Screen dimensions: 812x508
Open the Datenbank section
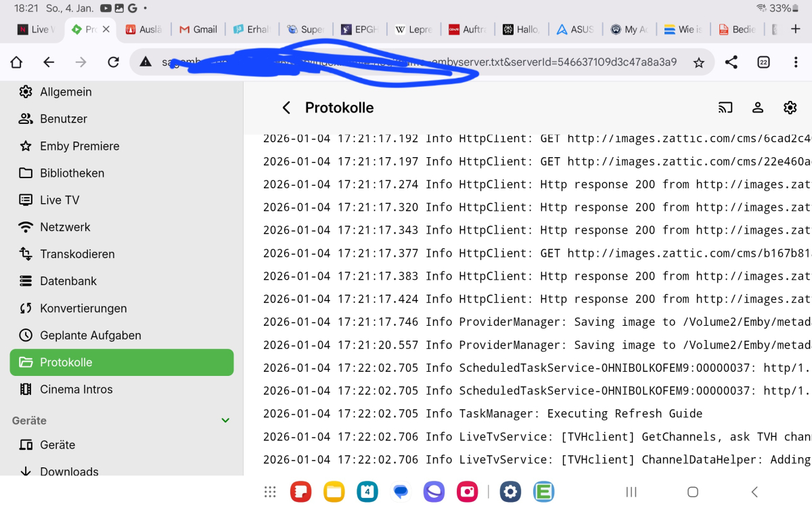pos(69,281)
